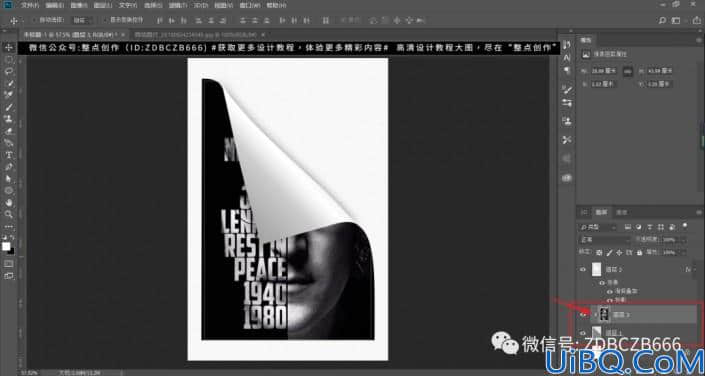
Task: Hide 图层 1 using its eye icon
Action: pos(583,333)
